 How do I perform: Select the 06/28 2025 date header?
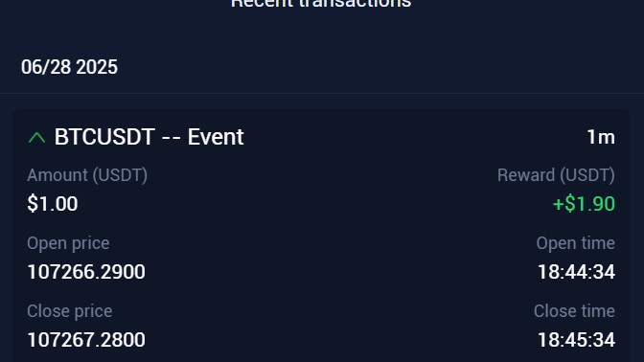pyautogui.click(x=69, y=67)
